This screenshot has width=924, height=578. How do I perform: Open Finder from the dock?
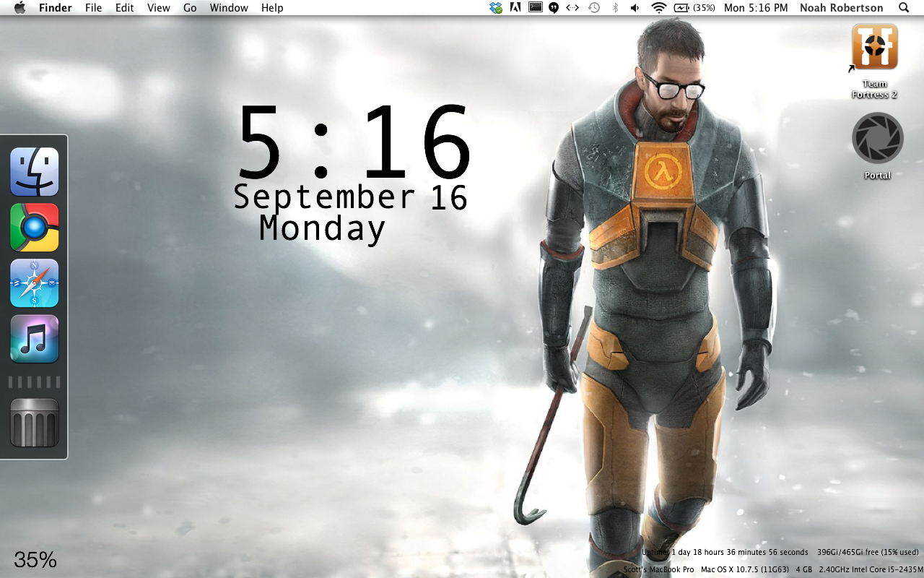(x=34, y=172)
